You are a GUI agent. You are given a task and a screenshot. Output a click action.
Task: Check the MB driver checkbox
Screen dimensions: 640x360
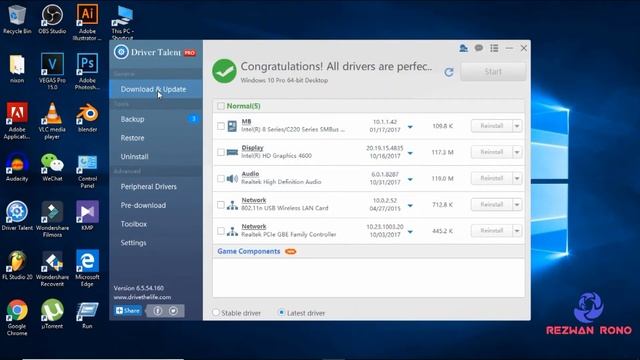[x=221, y=126]
